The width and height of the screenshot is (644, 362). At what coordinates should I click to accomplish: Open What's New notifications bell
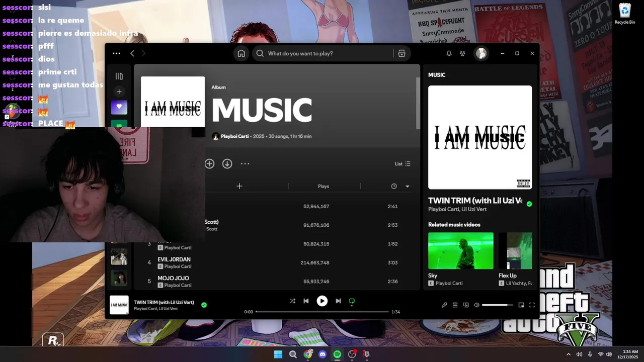[449, 53]
